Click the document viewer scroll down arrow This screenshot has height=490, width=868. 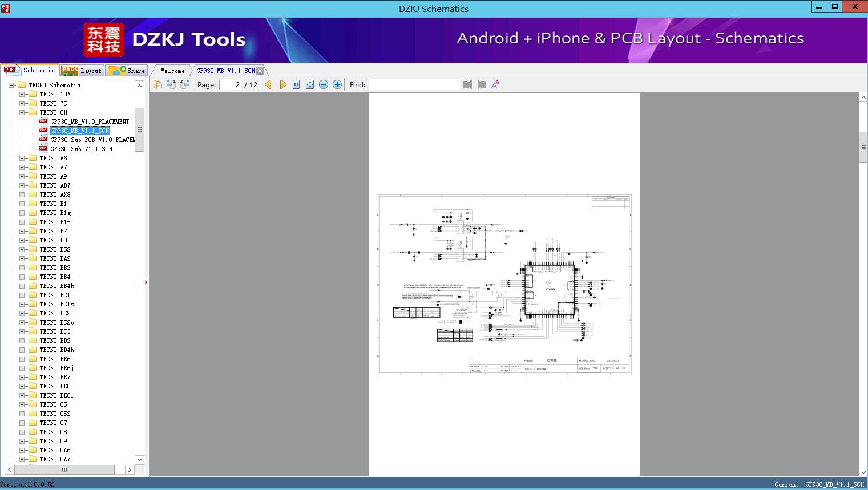(x=863, y=472)
